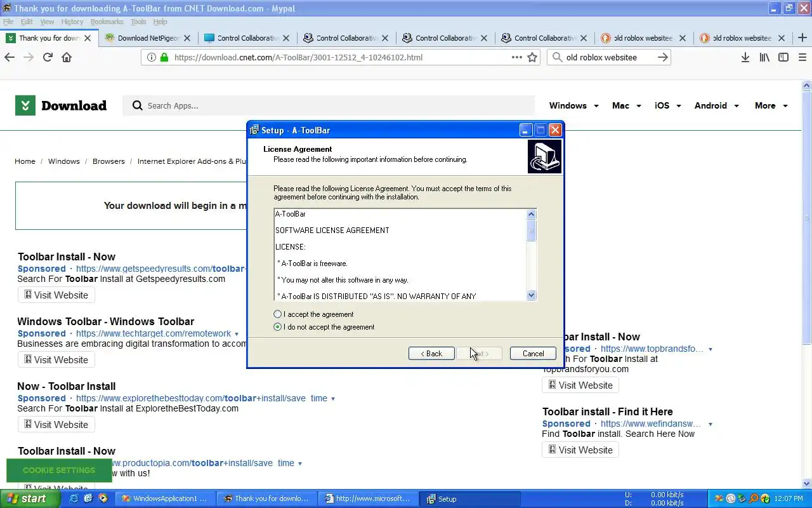Open the browser hamburger menu

point(802,57)
